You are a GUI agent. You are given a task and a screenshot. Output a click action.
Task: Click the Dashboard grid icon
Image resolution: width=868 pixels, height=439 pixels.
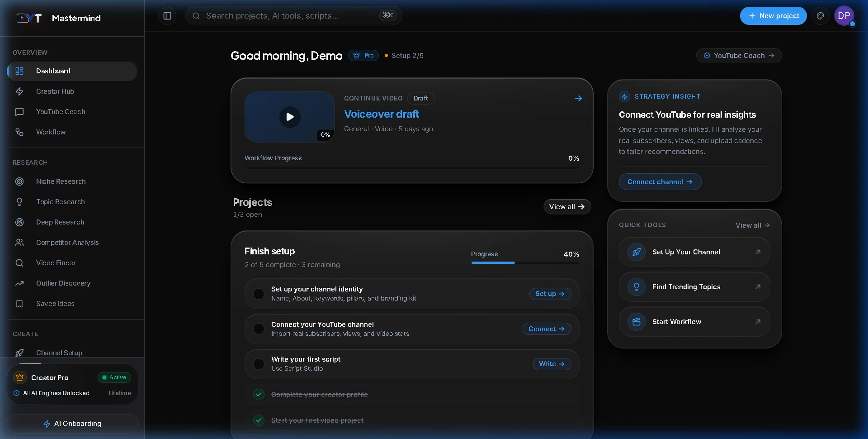pyautogui.click(x=19, y=71)
